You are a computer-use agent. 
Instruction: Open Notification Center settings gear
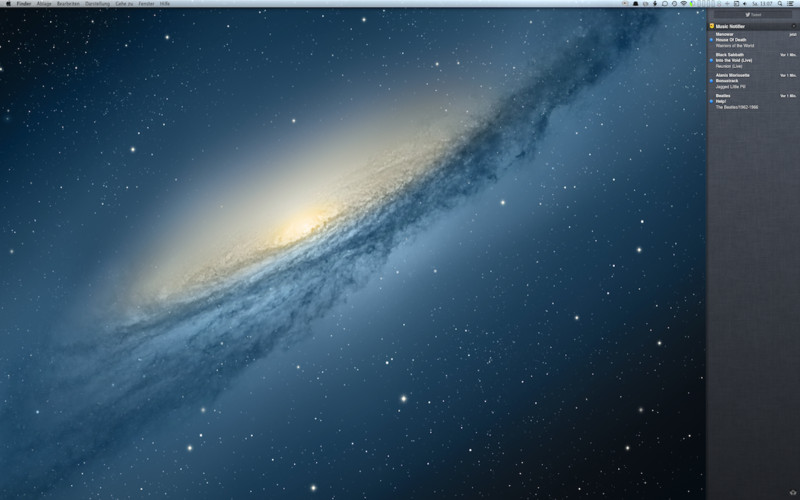pyautogui.click(x=793, y=492)
